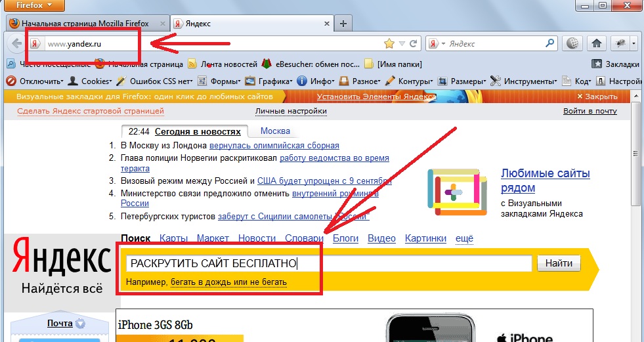This screenshot has height=342, width=644.
Task: Open Лента новостей feed bookmark
Action: click(223, 64)
